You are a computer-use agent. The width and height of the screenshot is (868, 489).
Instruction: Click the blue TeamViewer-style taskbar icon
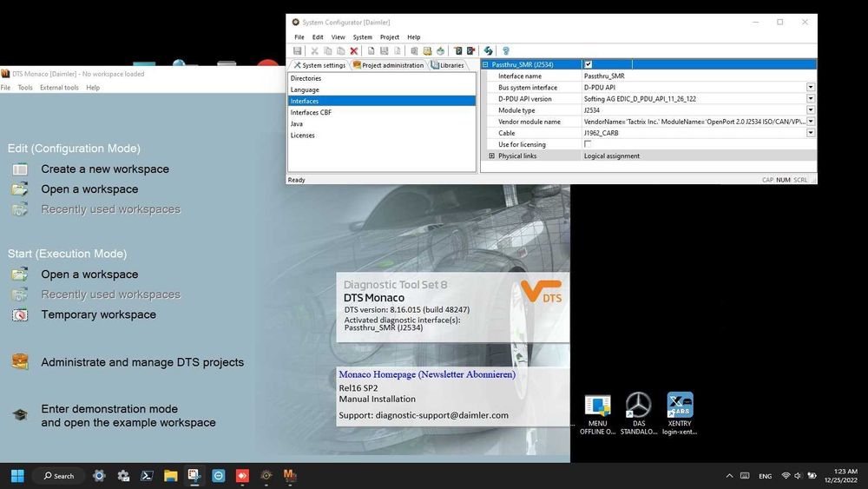click(219, 476)
